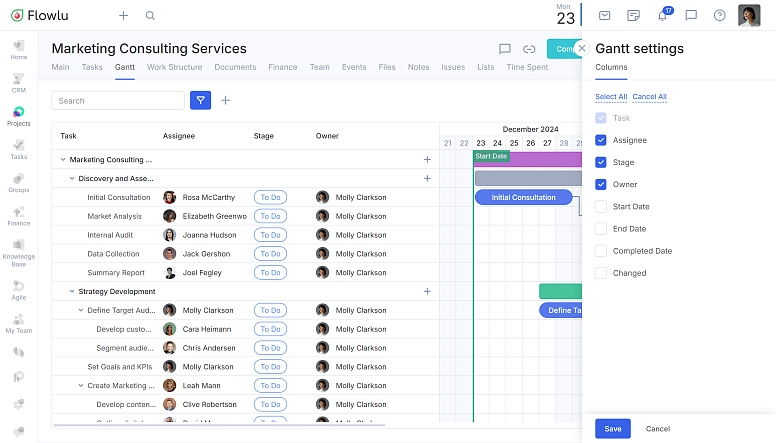Collapse the Strategy Development group

coord(71,292)
